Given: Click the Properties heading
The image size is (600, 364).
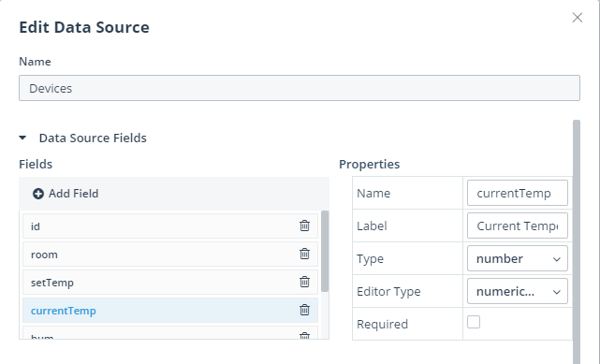Looking at the screenshot, I should pos(369,164).
